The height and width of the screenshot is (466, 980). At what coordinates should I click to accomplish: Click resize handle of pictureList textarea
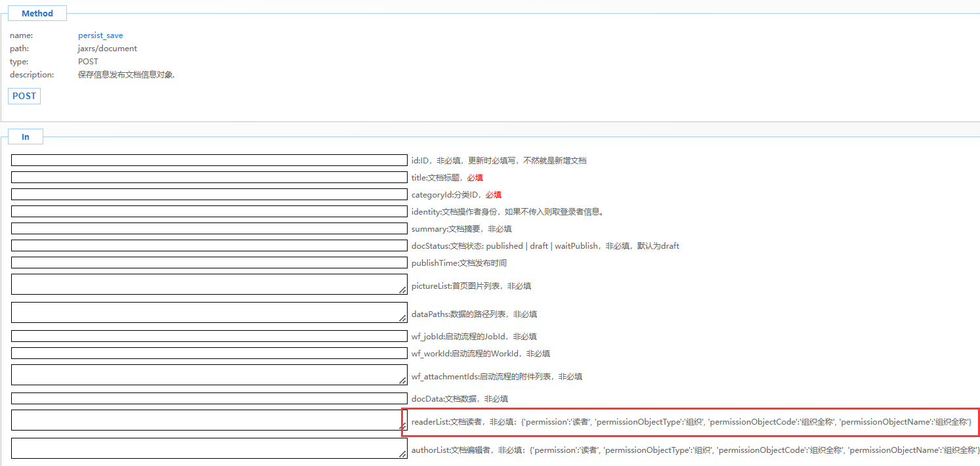pyautogui.click(x=403, y=290)
